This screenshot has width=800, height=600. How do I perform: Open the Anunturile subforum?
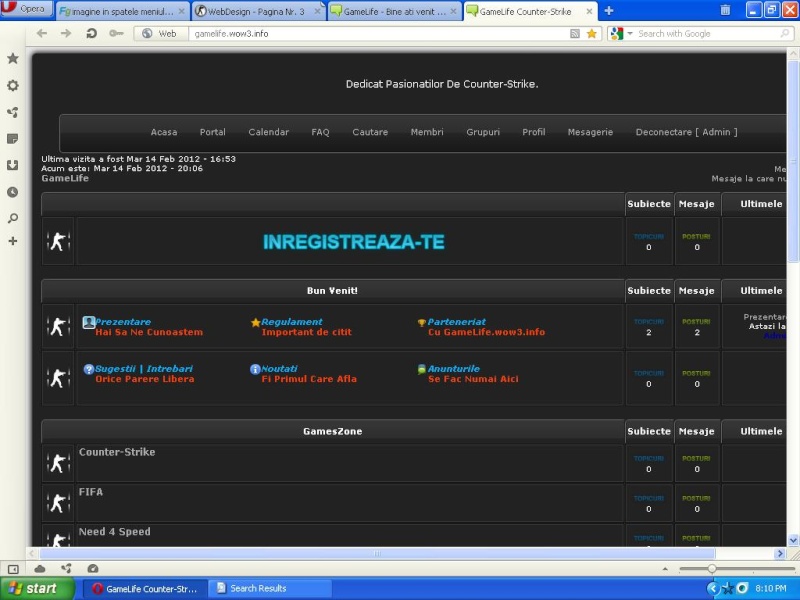(454, 369)
